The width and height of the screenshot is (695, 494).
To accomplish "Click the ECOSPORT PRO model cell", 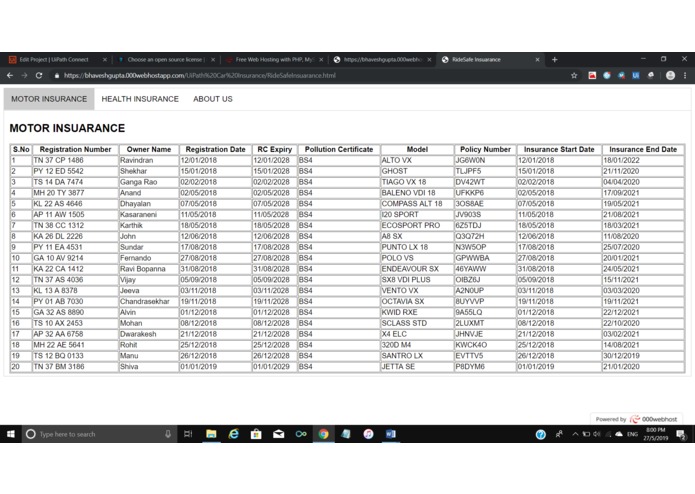I will click(417, 226).
